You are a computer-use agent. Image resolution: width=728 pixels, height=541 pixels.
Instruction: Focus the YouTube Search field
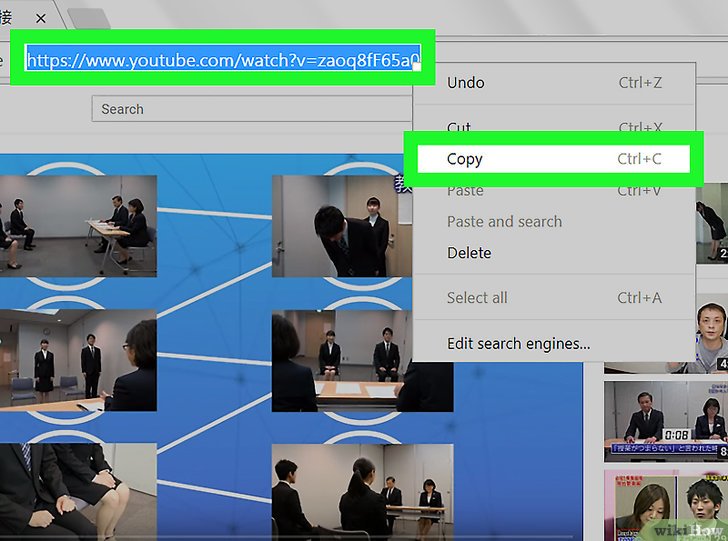[250, 109]
